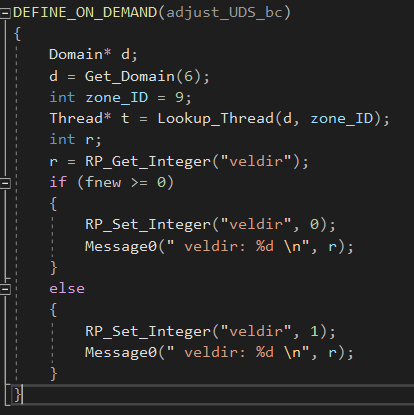
Task: Collapse the else block
Action: point(5,289)
